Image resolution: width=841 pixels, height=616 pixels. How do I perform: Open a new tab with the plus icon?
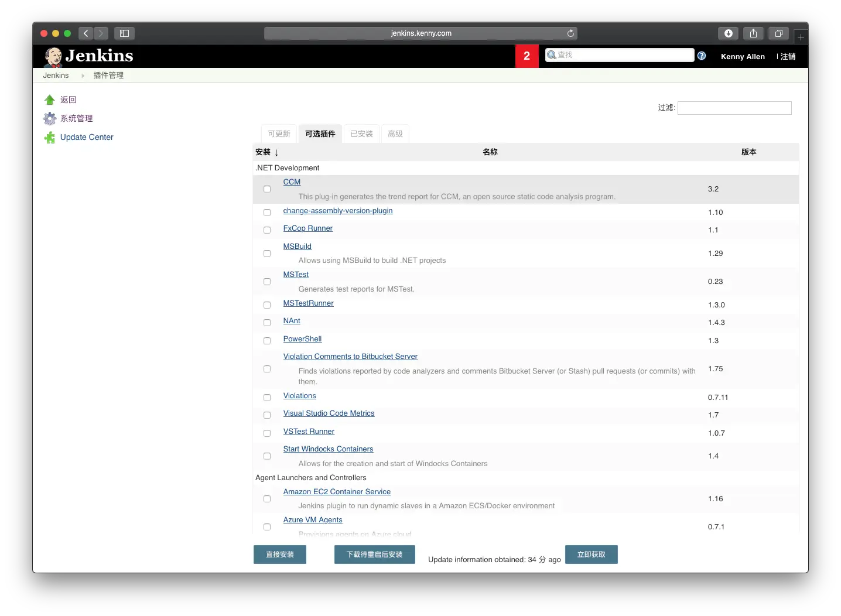pyautogui.click(x=801, y=37)
